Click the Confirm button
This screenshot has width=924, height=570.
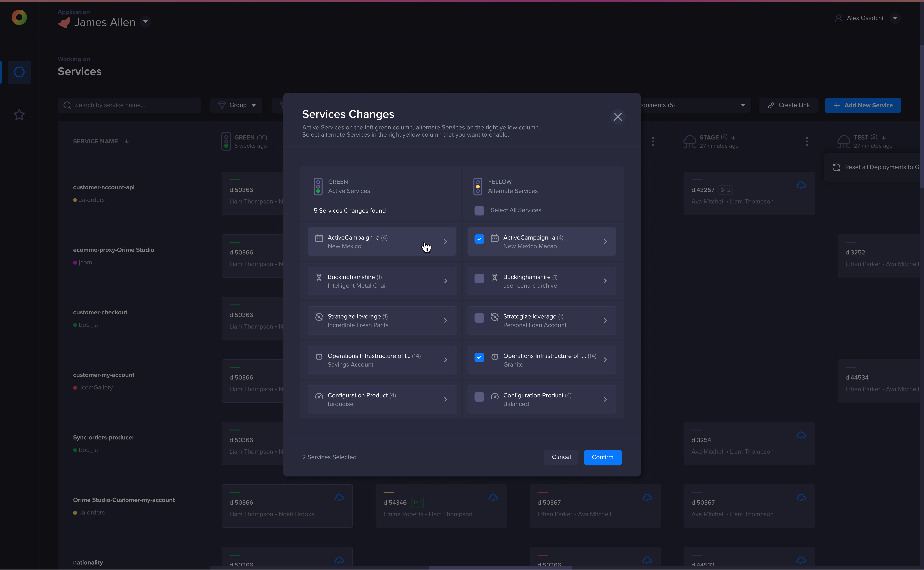(602, 457)
